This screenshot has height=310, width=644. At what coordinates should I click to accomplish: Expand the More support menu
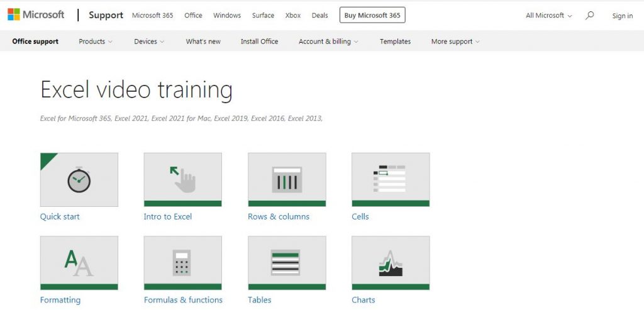455,42
